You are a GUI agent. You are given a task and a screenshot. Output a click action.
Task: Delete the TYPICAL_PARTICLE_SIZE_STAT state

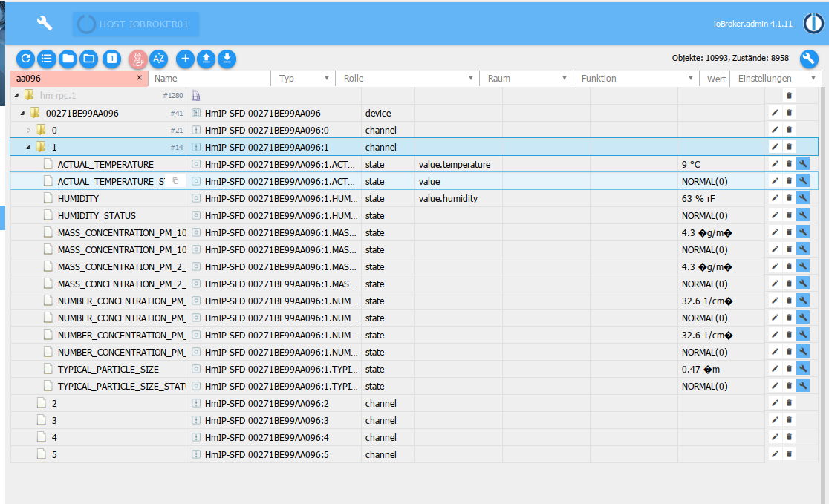click(x=789, y=386)
